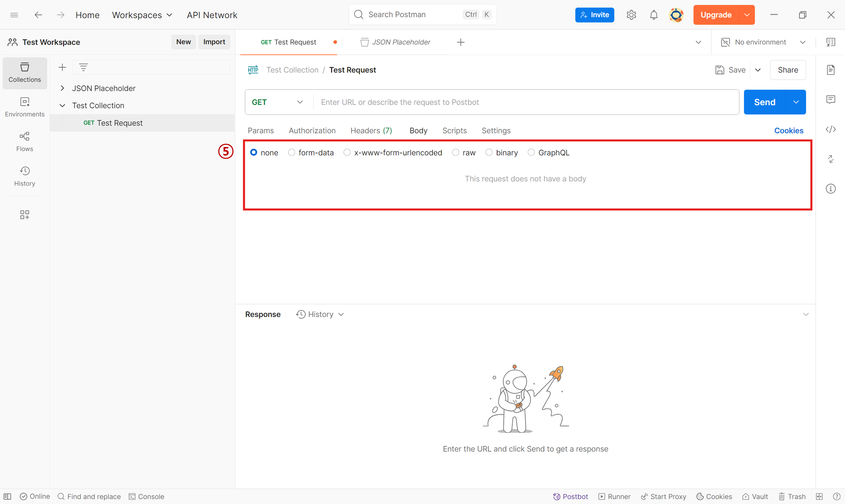The width and height of the screenshot is (845, 504).
Task: Go back using the left arrow
Action: pyautogui.click(x=38, y=15)
